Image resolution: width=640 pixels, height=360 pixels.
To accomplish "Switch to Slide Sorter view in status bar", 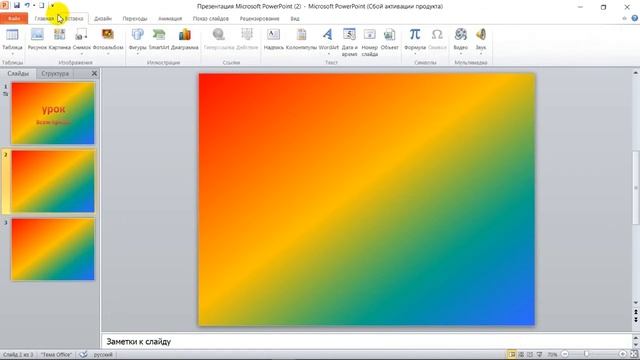I will click(521, 354).
